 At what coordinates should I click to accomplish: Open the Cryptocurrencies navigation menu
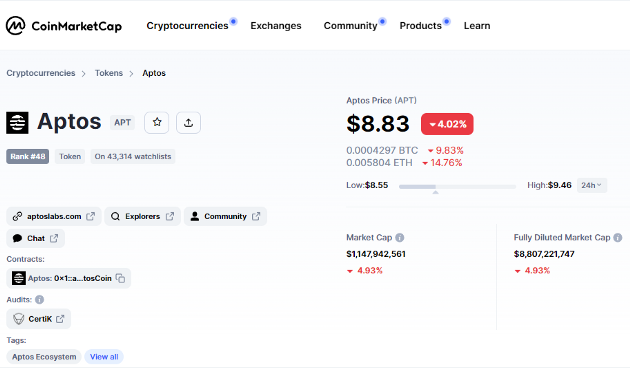(x=187, y=26)
